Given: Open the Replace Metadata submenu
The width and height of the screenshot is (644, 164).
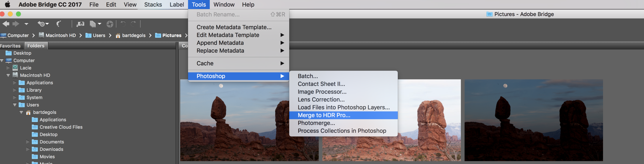Looking at the screenshot, I should pyautogui.click(x=239, y=51).
